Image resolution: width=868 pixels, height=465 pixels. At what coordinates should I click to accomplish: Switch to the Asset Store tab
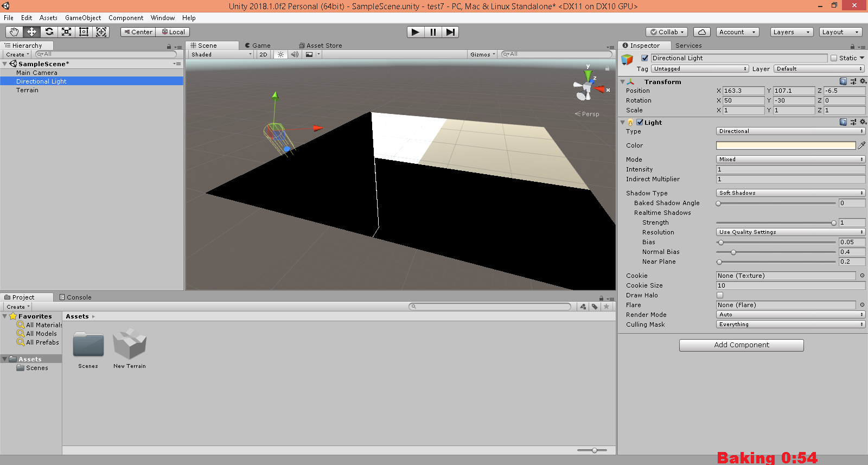click(321, 46)
